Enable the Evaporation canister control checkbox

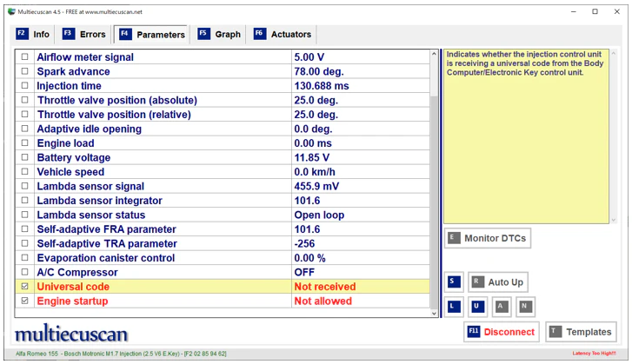point(25,258)
